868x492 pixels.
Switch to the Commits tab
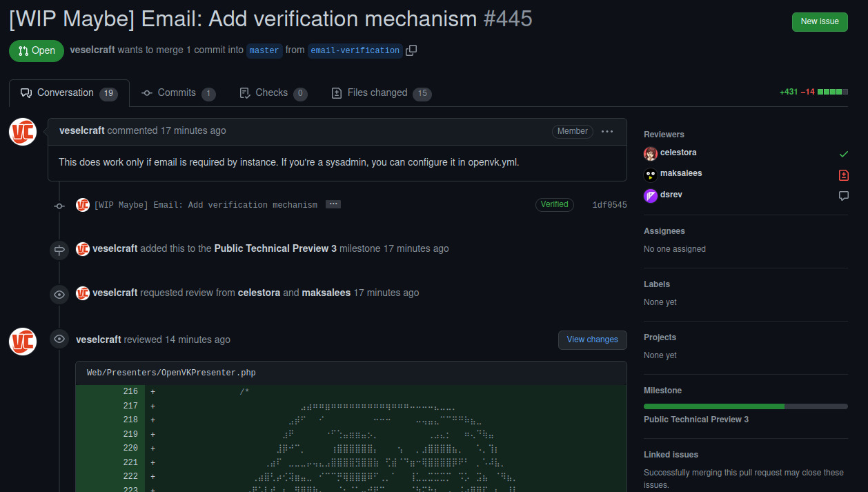178,93
